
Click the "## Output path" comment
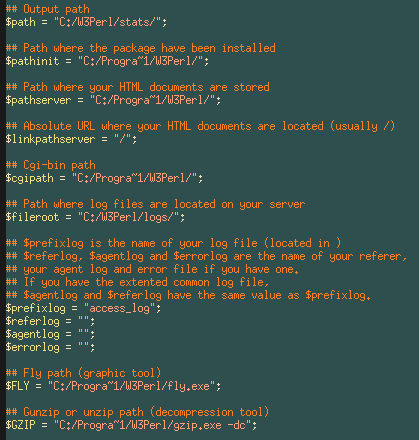[x=48, y=9]
